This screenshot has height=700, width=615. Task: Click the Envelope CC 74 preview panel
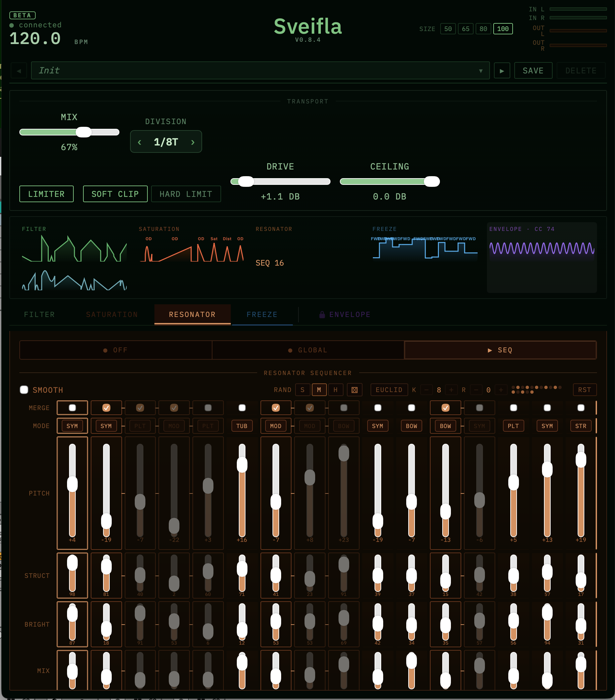point(542,258)
